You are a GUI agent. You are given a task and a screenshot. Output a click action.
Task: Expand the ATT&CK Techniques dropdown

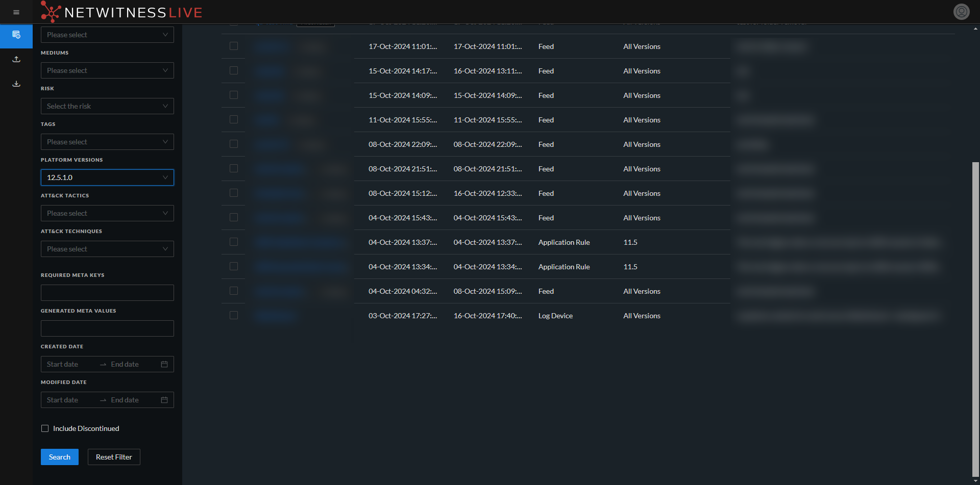(x=107, y=248)
